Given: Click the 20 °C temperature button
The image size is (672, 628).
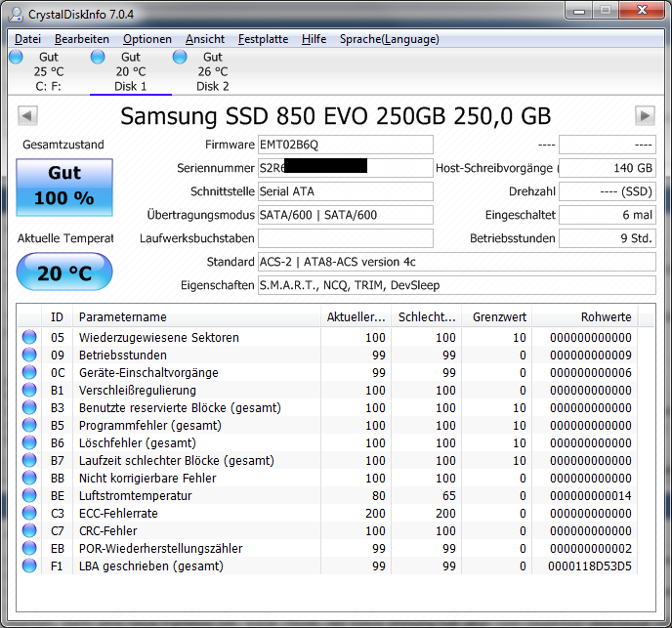Looking at the screenshot, I should tap(64, 272).
